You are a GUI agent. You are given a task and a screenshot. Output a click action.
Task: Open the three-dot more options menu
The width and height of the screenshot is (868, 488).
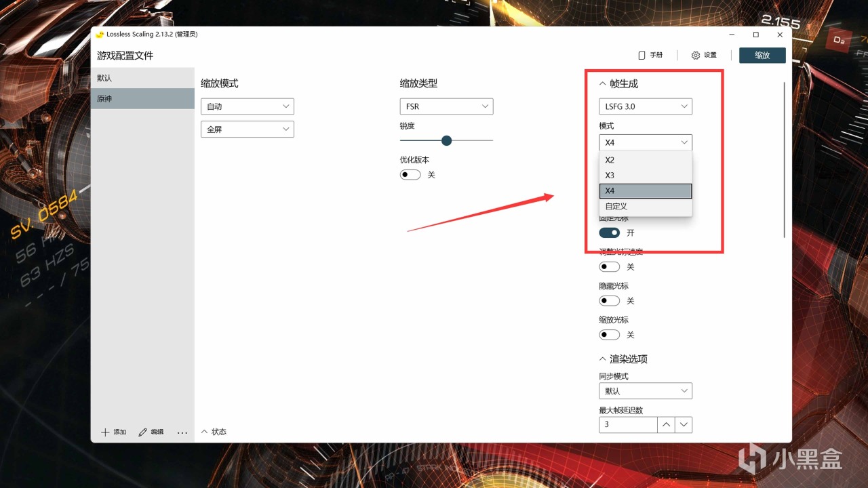point(182,432)
